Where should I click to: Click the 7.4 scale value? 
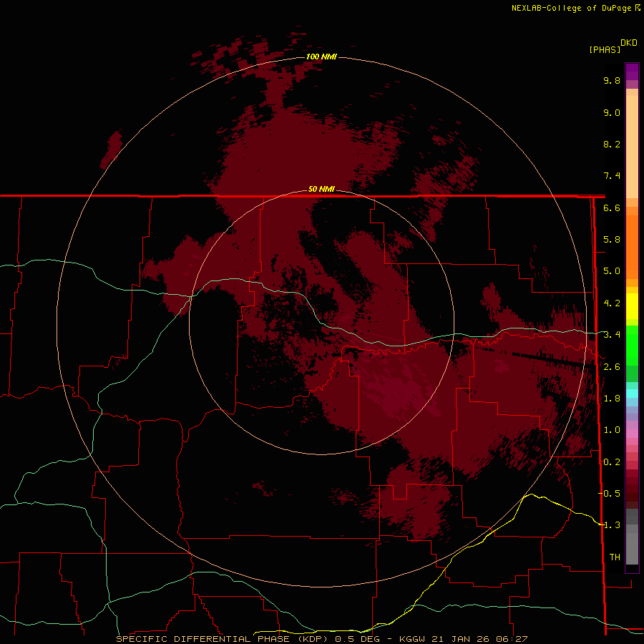coord(612,176)
